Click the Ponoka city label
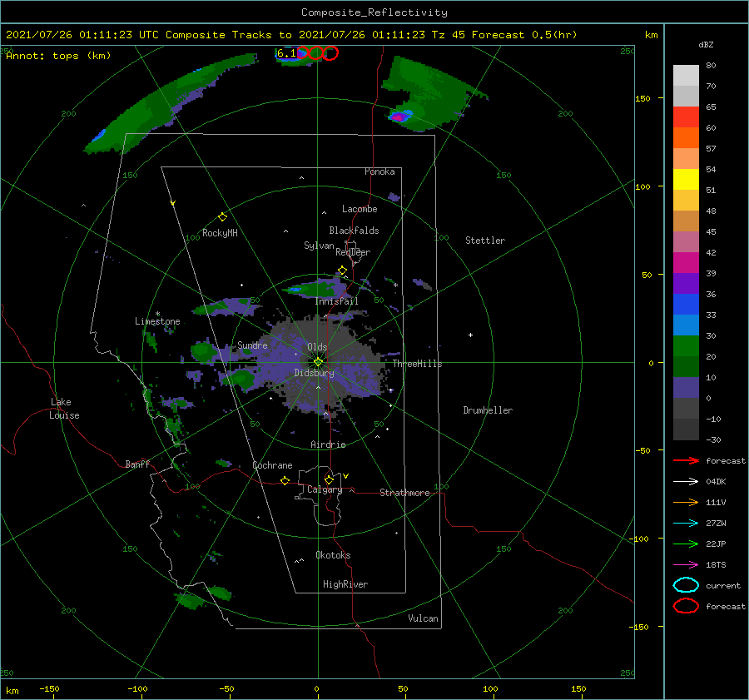 pyautogui.click(x=379, y=171)
